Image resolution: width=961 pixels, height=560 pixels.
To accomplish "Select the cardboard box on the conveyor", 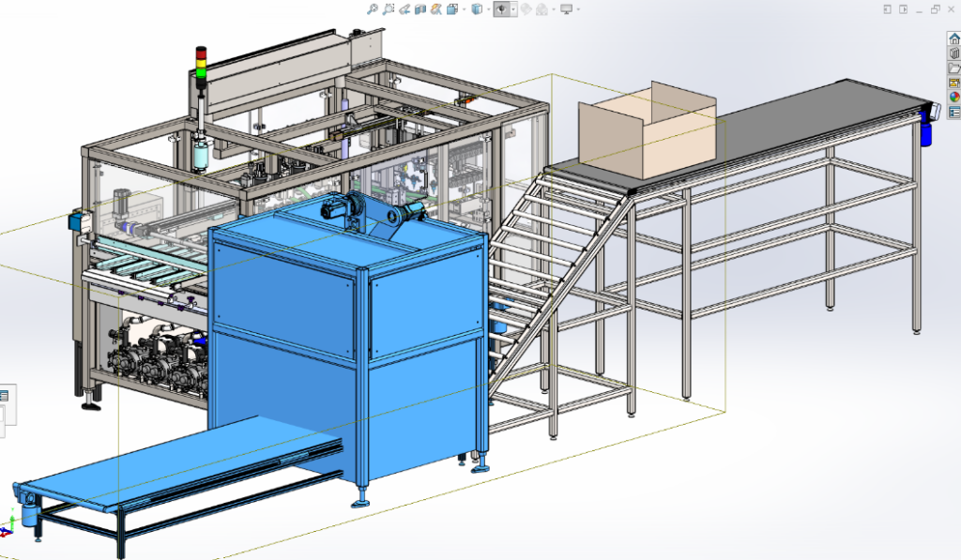I will tap(648, 129).
